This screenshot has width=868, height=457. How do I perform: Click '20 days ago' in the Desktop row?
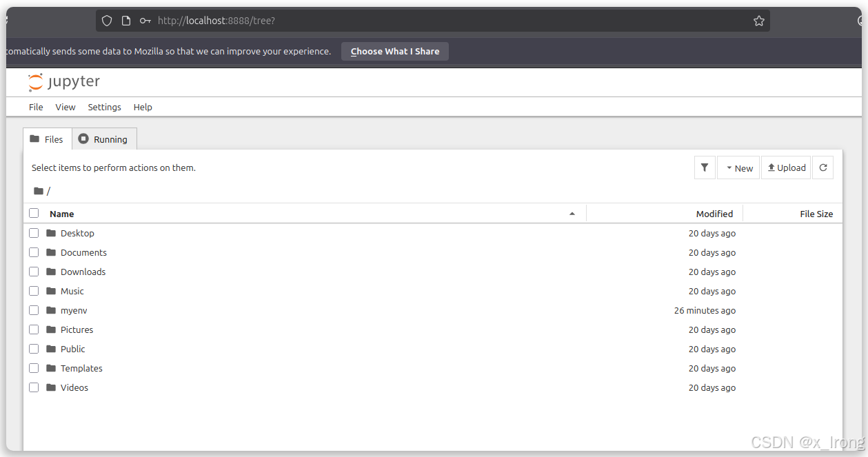pos(712,233)
